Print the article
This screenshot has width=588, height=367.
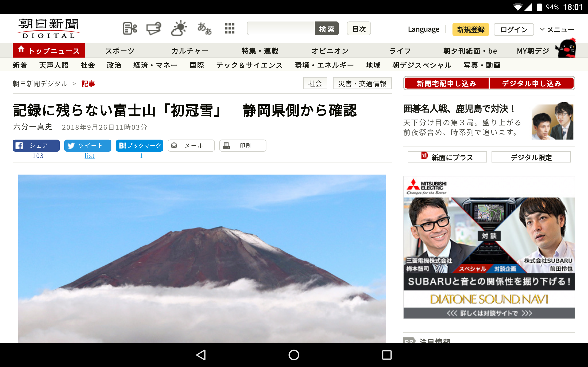[243, 146]
